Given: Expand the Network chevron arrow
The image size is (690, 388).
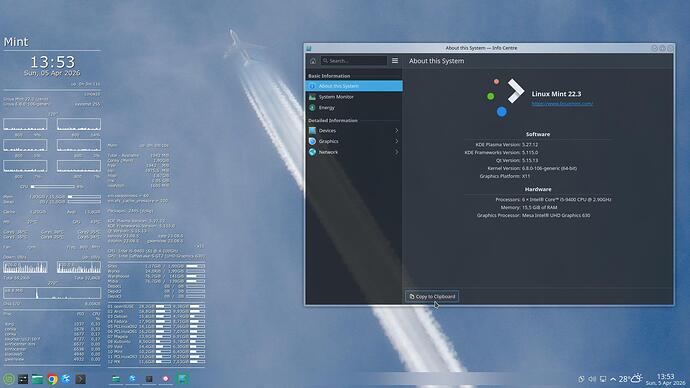Looking at the screenshot, I should coord(396,152).
